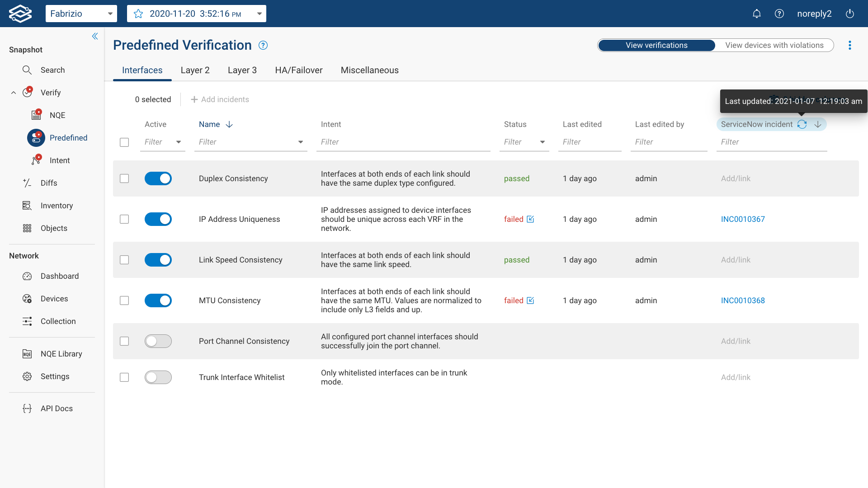Image resolution: width=868 pixels, height=488 pixels.
Task: Open the help icon beside Predefined Verification
Action: 263,45
